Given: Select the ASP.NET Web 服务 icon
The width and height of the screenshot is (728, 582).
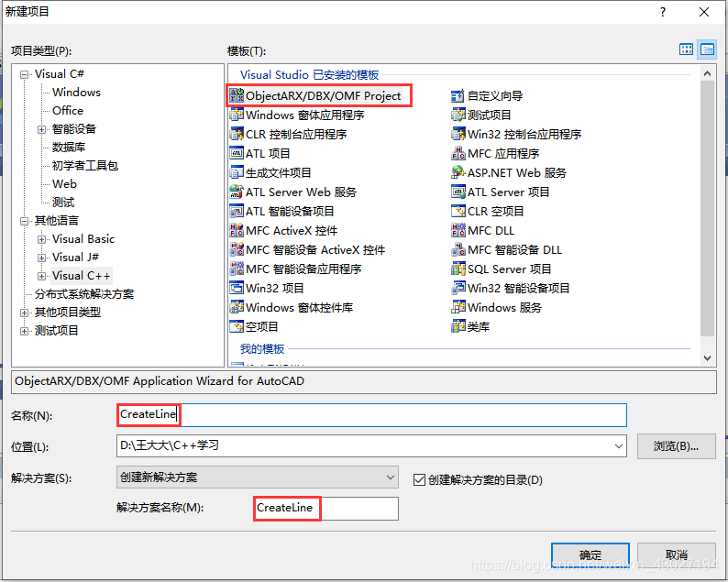Looking at the screenshot, I should point(458,172).
